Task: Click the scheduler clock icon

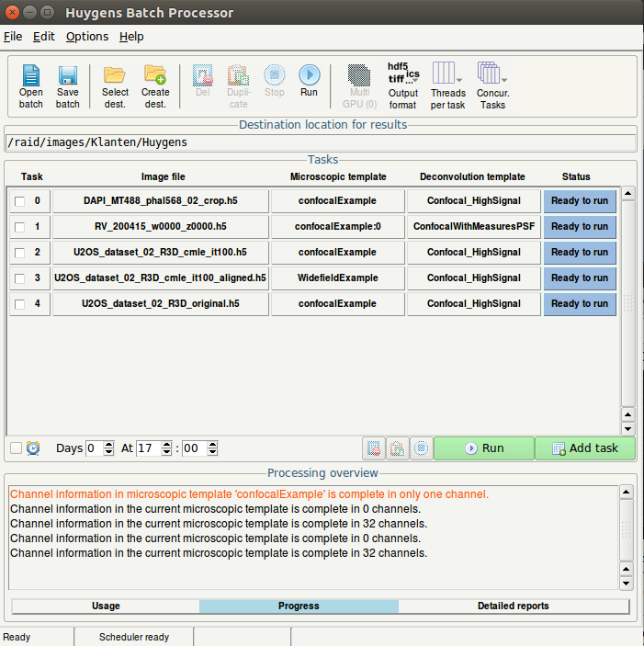Action: [33, 448]
